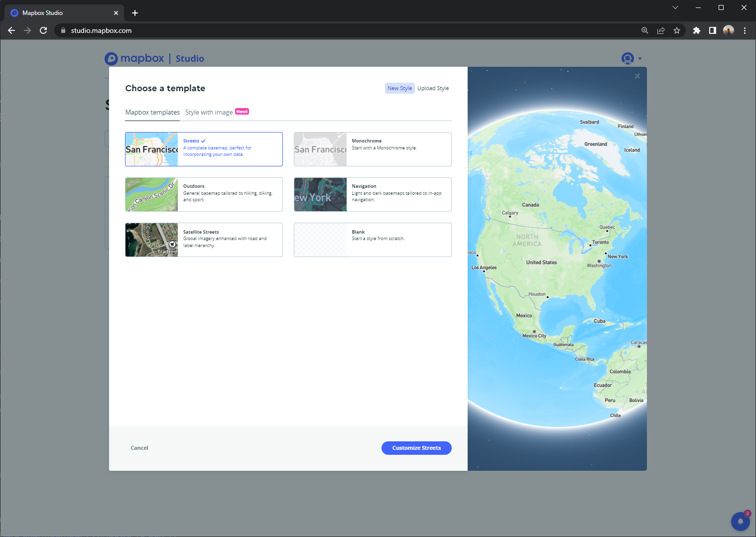Click the Greenland label on the globe

596,144
